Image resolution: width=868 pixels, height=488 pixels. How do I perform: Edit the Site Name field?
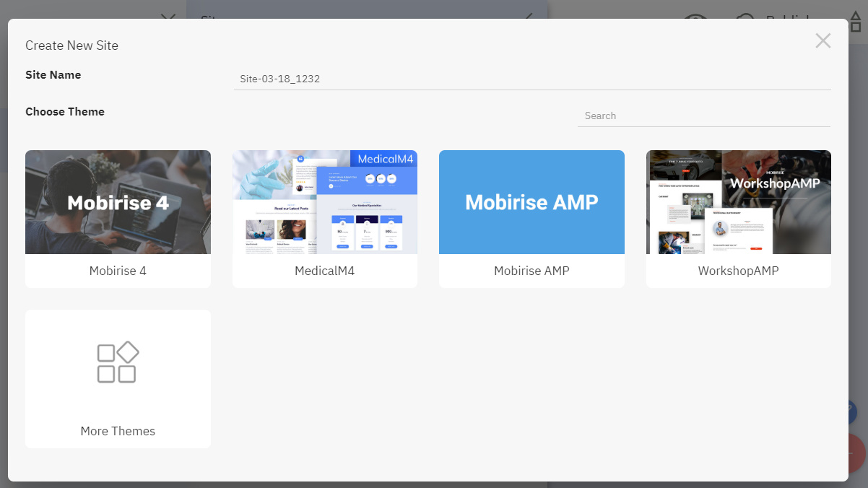[532, 79]
